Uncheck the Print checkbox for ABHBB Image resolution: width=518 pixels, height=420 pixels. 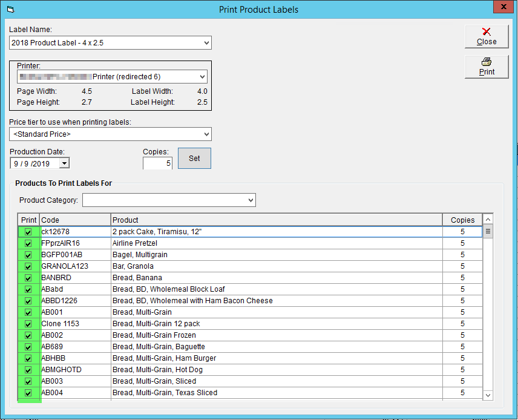(28, 358)
